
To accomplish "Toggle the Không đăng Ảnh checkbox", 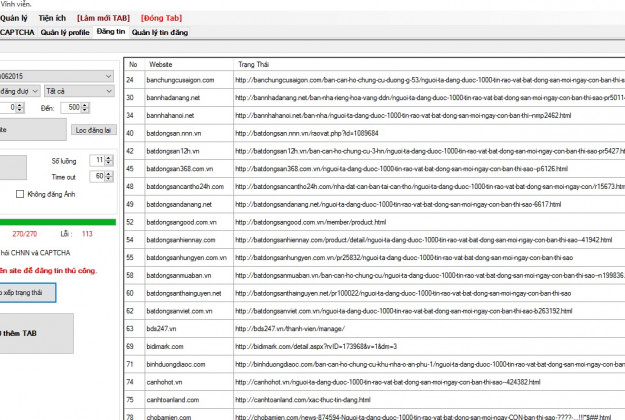I will pyautogui.click(x=21, y=193).
